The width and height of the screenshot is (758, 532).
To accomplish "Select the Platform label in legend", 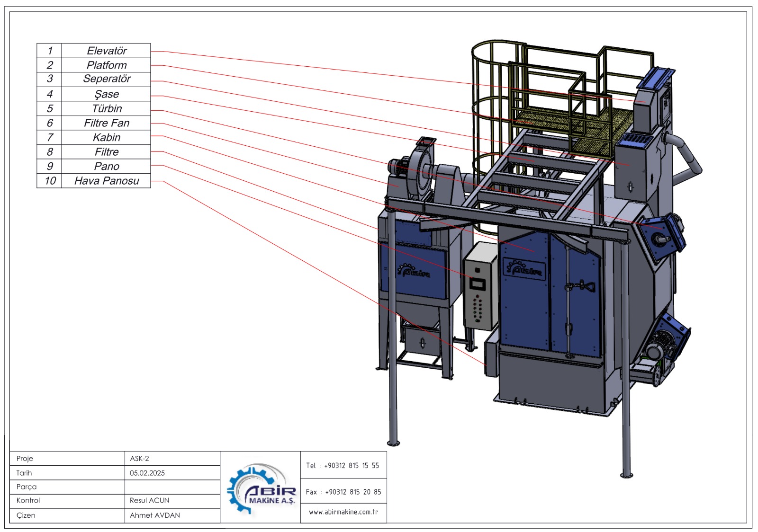I will pos(107,65).
